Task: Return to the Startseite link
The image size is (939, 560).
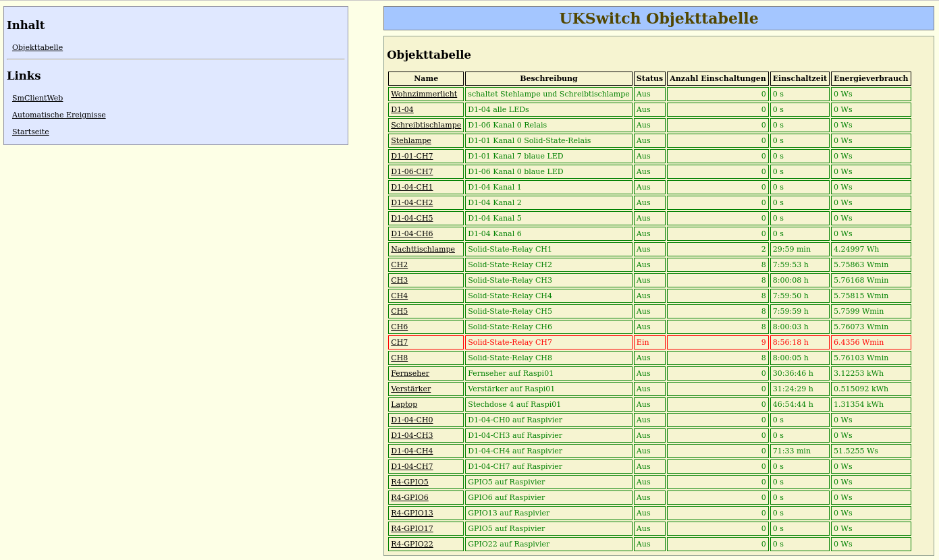Action: click(30, 132)
